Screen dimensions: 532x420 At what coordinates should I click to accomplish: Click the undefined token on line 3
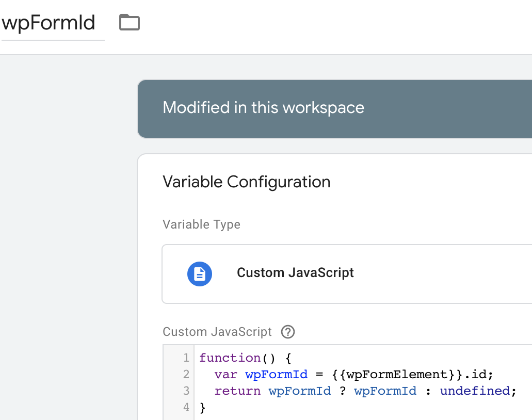(x=475, y=391)
